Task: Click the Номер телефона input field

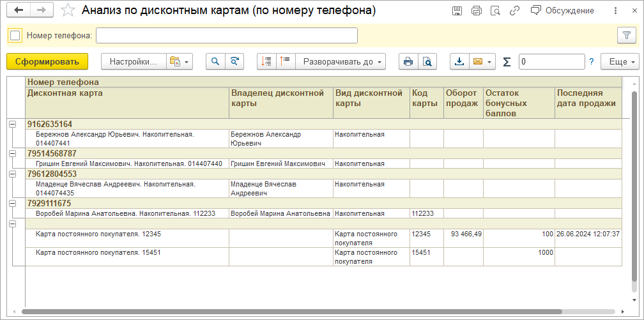Action: [x=227, y=35]
